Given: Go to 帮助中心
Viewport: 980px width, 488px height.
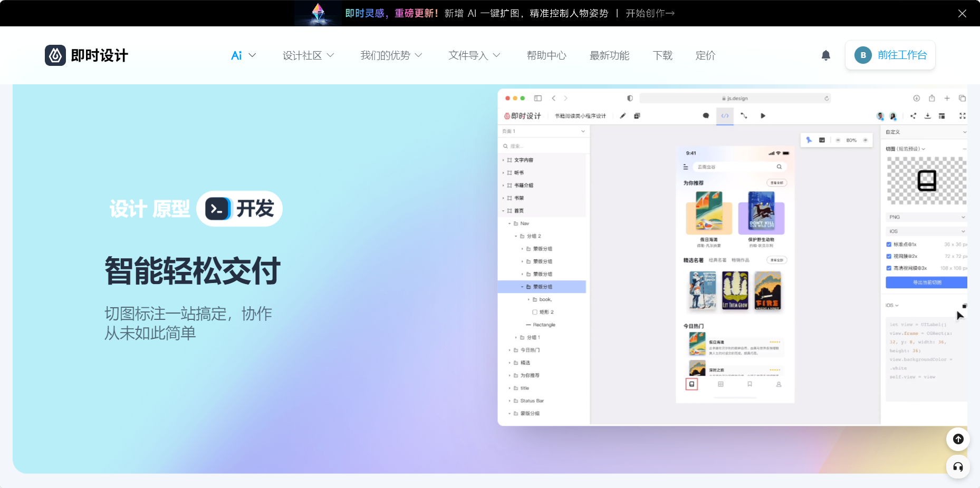Looking at the screenshot, I should point(546,55).
